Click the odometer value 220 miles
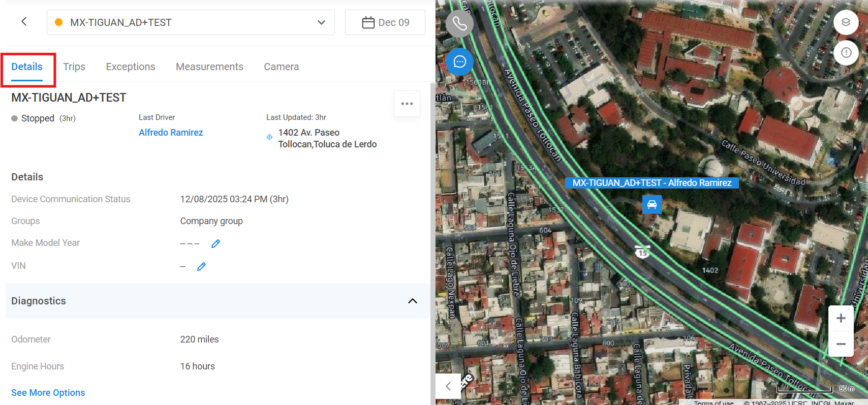The width and height of the screenshot is (868, 405). click(x=199, y=339)
